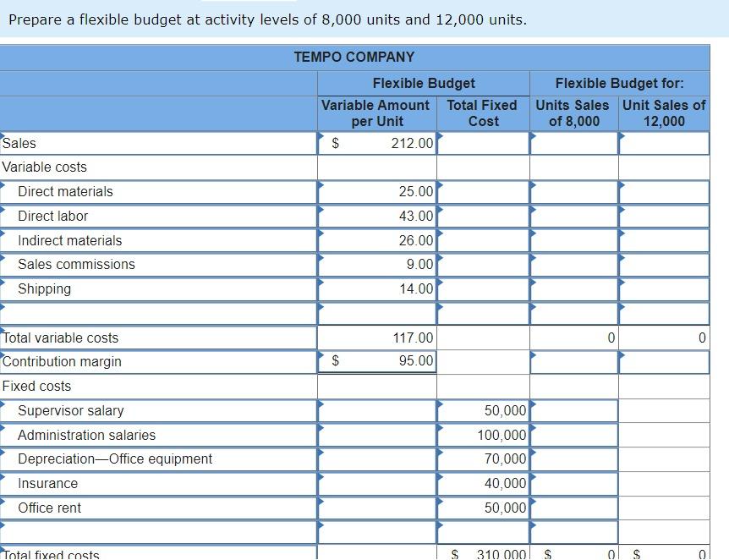The image size is (729, 560).
Task: Click the Indirect materials 26.00 amount cell
Action: click(377, 240)
